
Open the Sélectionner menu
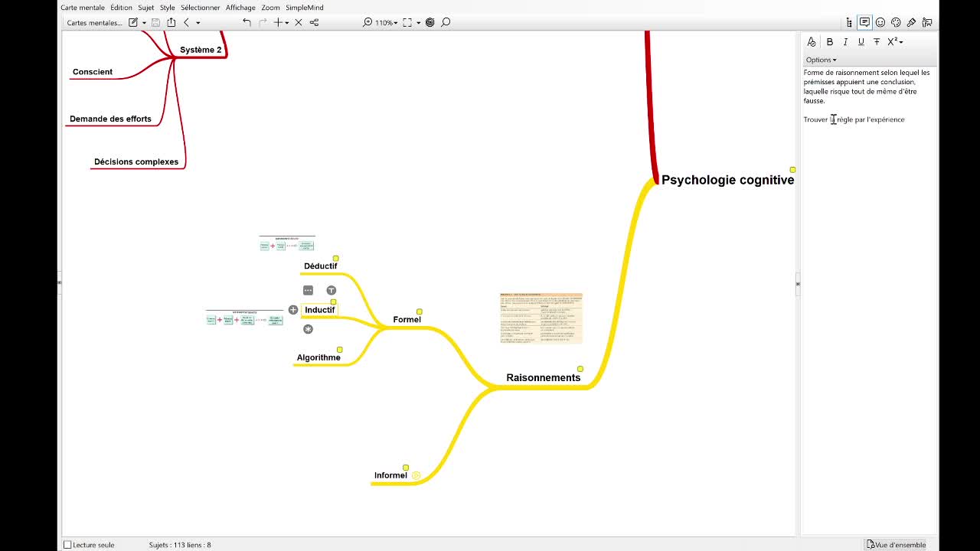pyautogui.click(x=200, y=8)
